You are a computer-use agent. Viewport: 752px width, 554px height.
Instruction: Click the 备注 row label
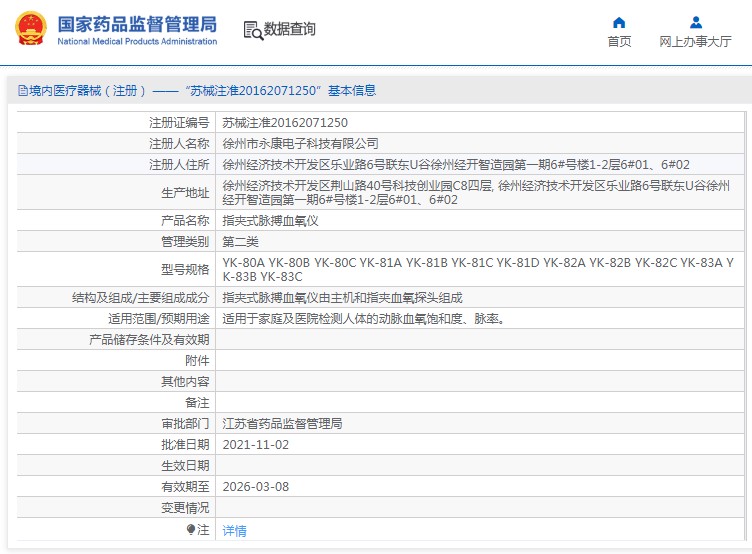[197, 403]
